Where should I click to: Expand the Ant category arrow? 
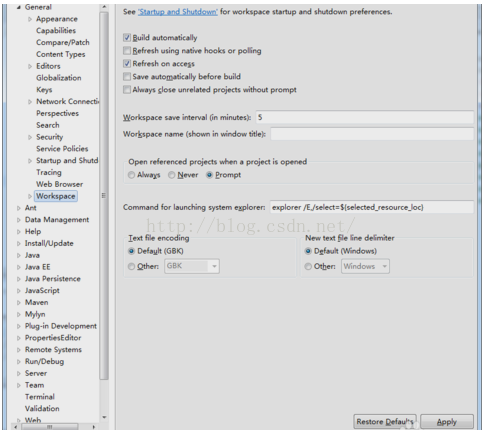(19, 208)
